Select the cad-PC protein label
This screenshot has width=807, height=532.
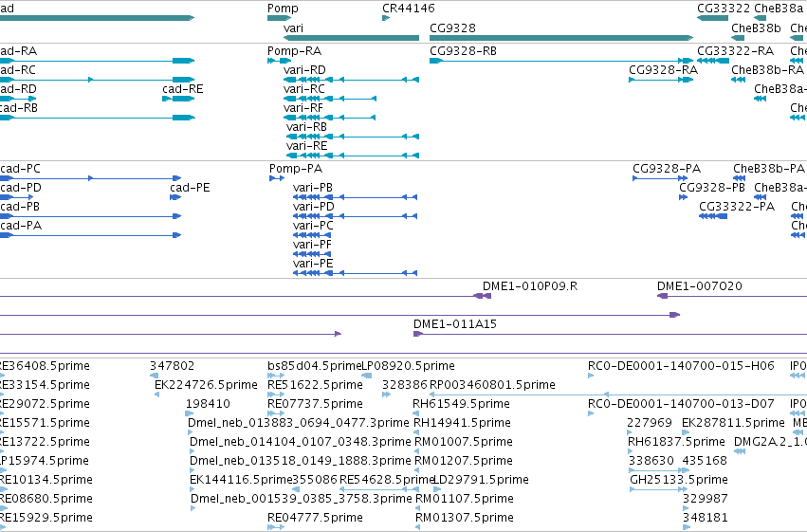coord(21,169)
